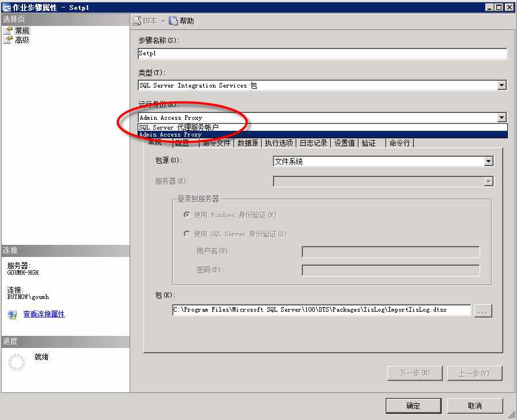Screen dimensions: 517x420
Task: Click the 上一步 previous button
Action: click(474, 373)
